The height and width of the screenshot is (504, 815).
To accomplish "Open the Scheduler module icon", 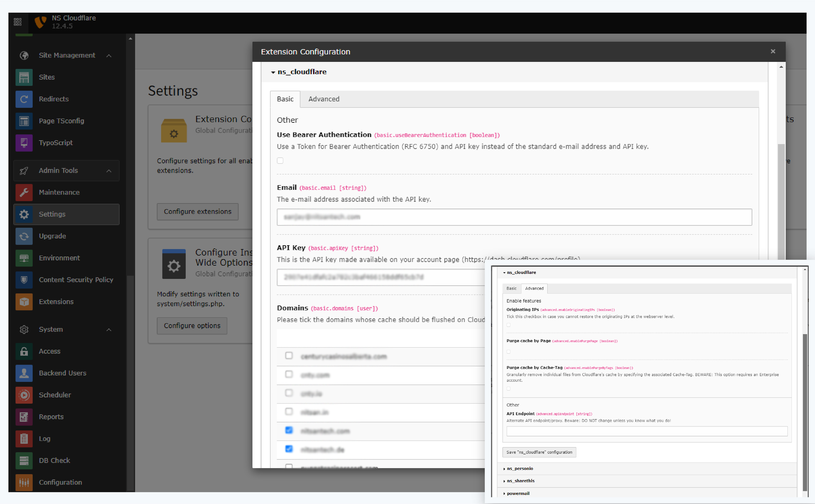I will coord(24,395).
